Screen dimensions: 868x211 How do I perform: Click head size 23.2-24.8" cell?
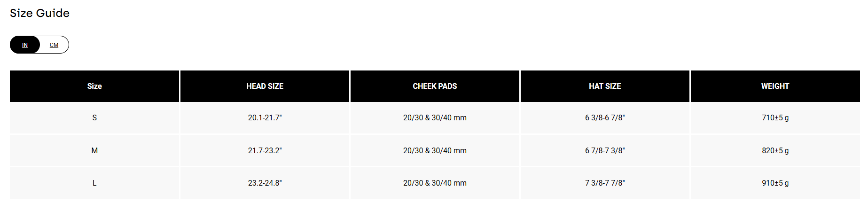[265, 183]
